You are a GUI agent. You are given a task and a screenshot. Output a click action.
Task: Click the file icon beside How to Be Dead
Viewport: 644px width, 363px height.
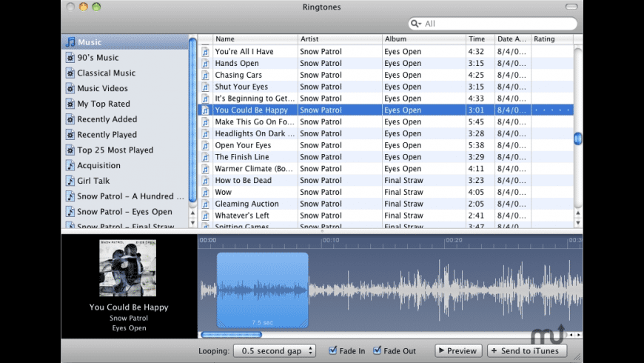[x=205, y=181]
